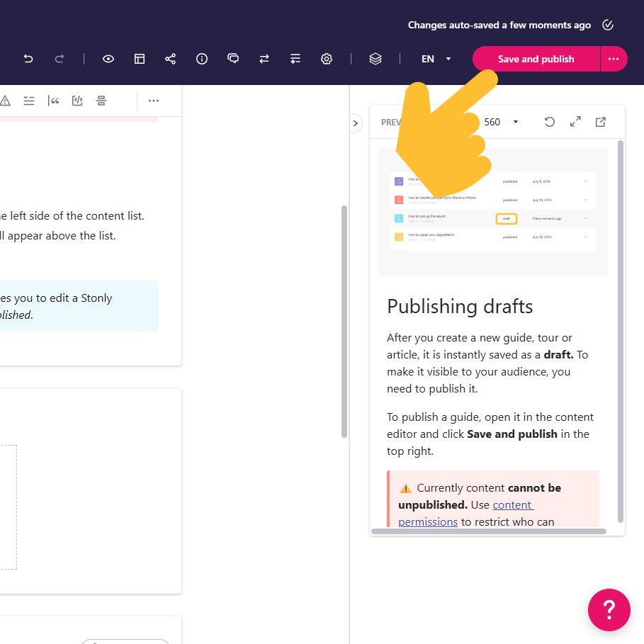Expand the preview to fullscreen
The width and height of the screenshot is (644, 644).
(575, 122)
